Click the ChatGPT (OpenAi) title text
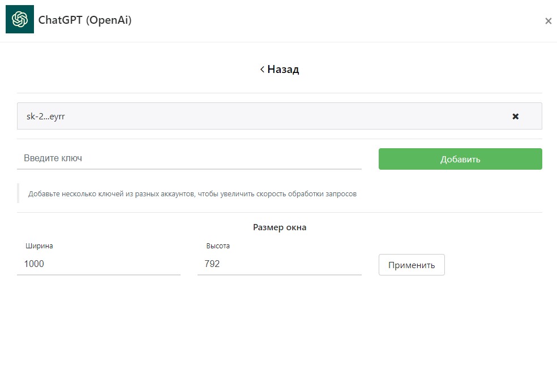The image size is (557, 392). 85,20
